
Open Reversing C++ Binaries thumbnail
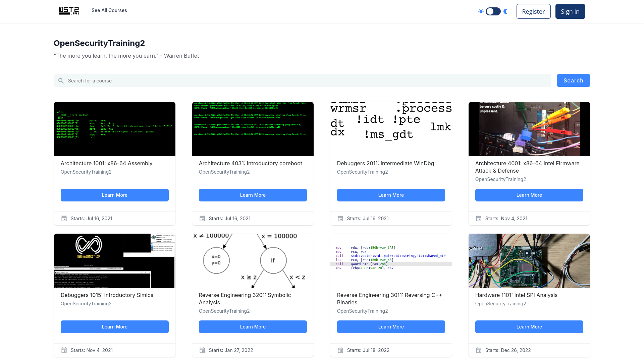tap(391, 261)
